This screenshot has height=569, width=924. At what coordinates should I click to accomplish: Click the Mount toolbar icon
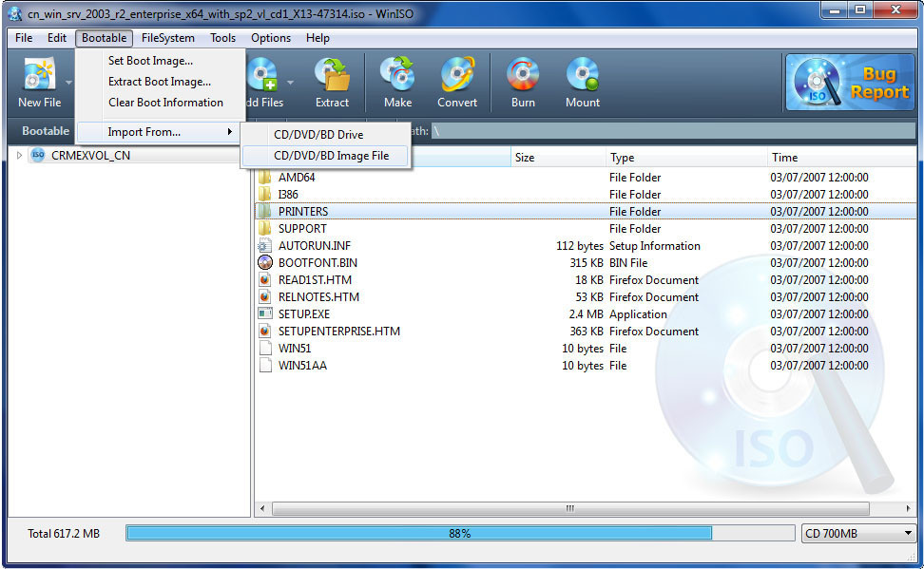click(x=582, y=83)
